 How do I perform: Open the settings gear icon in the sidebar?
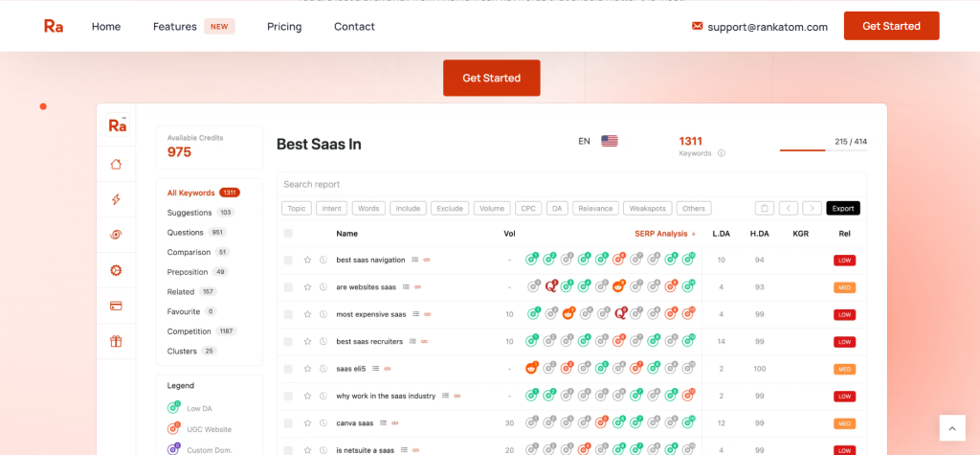coord(116,270)
